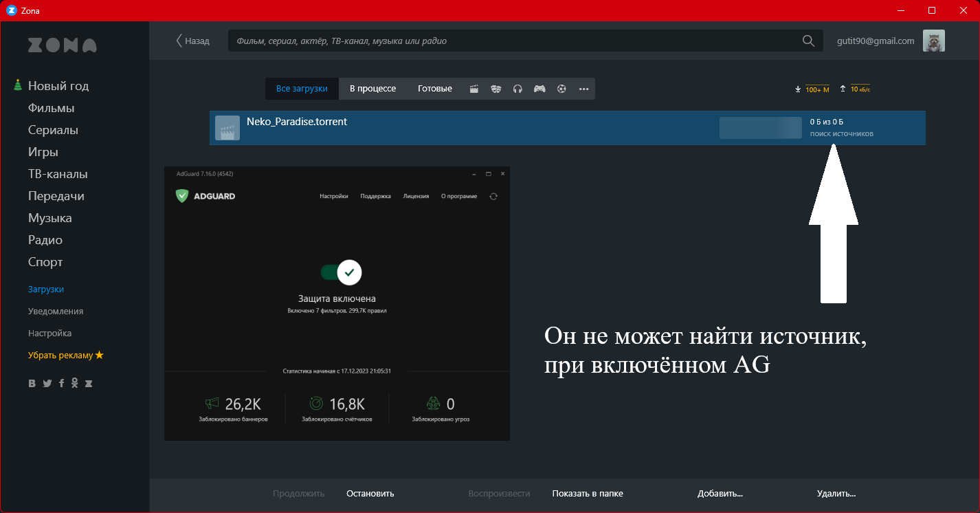This screenshot has width=980, height=513.
Task: Open the Twitter social media icon
Action: click(47, 383)
